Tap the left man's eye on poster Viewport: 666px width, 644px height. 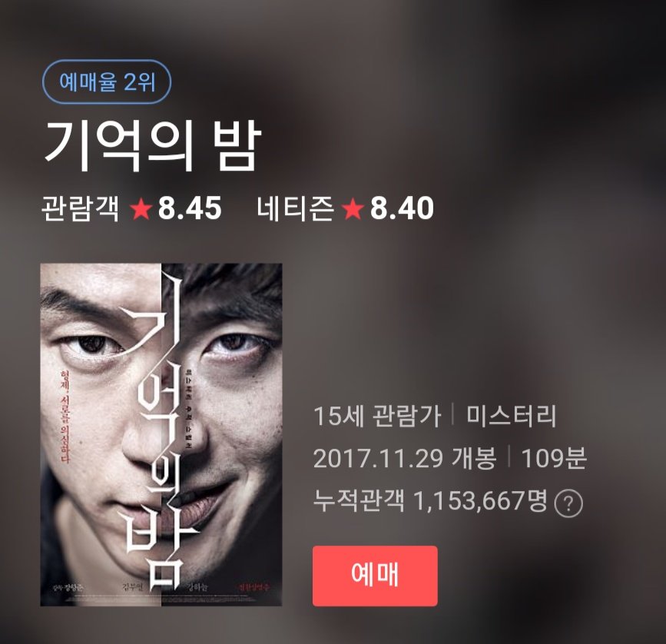(91, 345)
